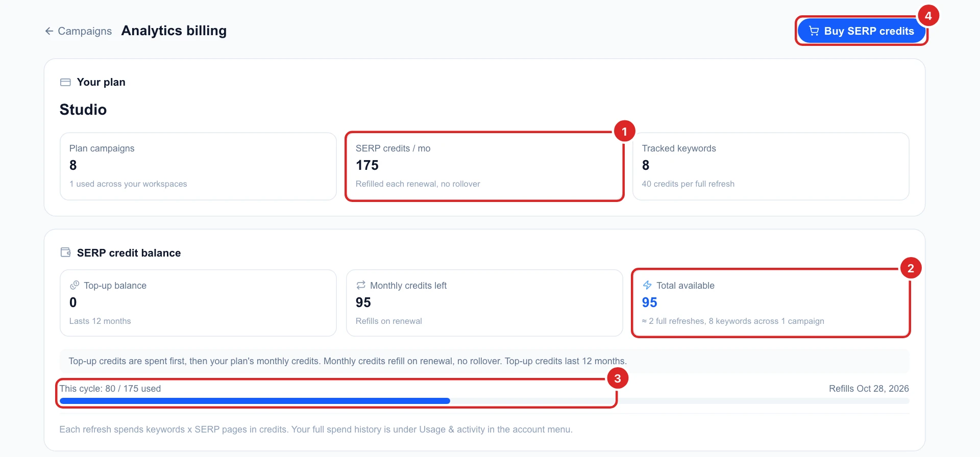Click 'Refilled each renewal, no rollover' text
980x457 pixels.
pos(418,184)
